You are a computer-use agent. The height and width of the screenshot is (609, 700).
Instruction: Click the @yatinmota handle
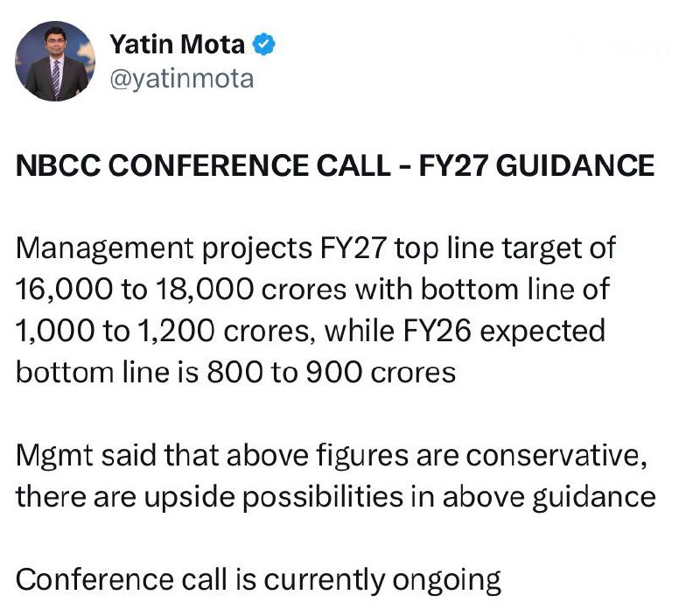181,79
